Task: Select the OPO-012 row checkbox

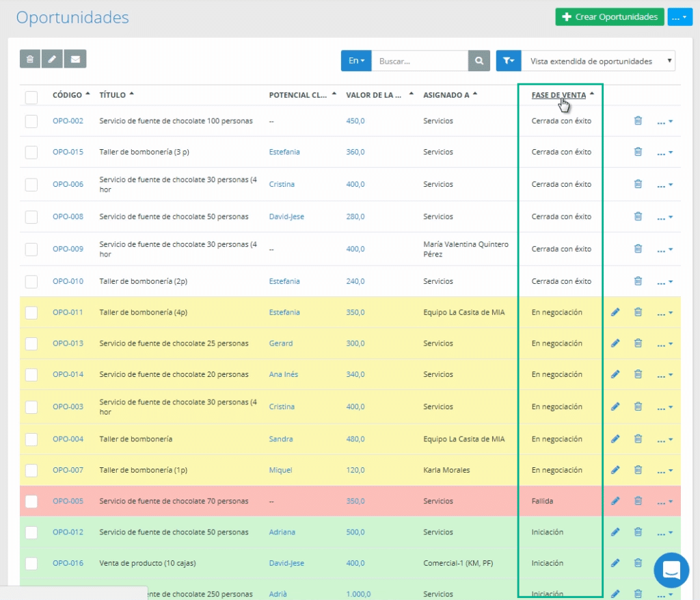Action: tap(31, 532)
